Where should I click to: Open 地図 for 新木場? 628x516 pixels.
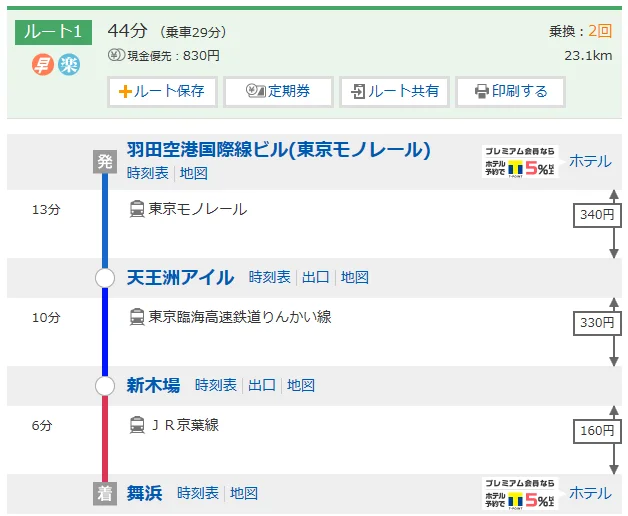(x=301, y=385)
